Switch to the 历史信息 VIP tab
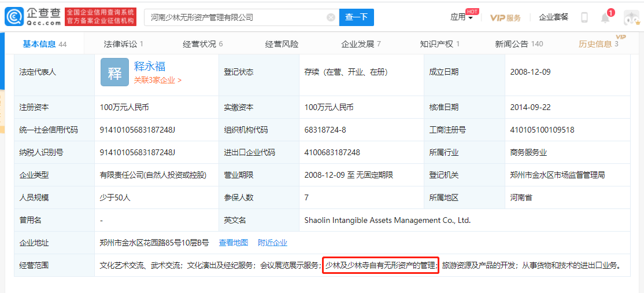This screenshot has height=293, width=644. (598, 44)
